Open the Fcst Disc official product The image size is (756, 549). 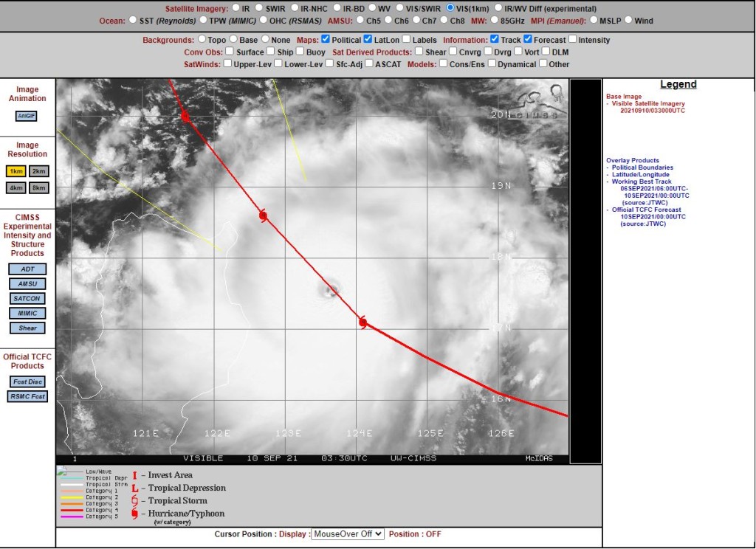tap(27, 381)
